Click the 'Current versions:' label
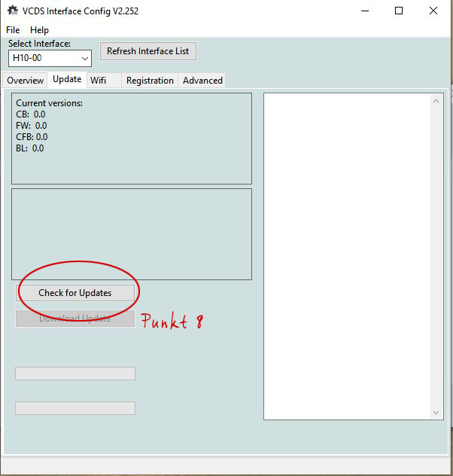This screenshot has width=453, height=476. (x=49, y=103)
